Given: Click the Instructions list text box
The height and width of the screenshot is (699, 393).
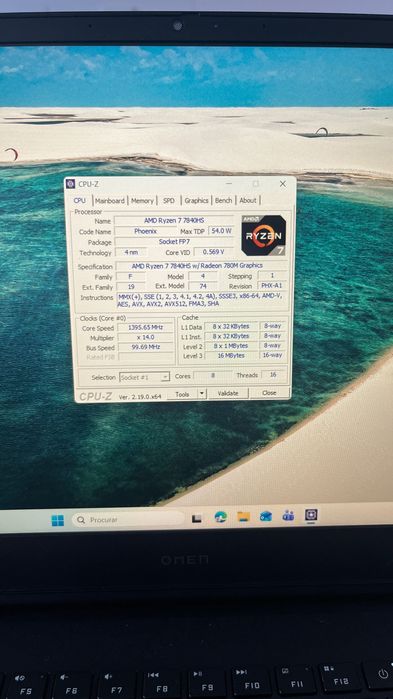Looking at the screenshot, I should (x=201, y=300).
